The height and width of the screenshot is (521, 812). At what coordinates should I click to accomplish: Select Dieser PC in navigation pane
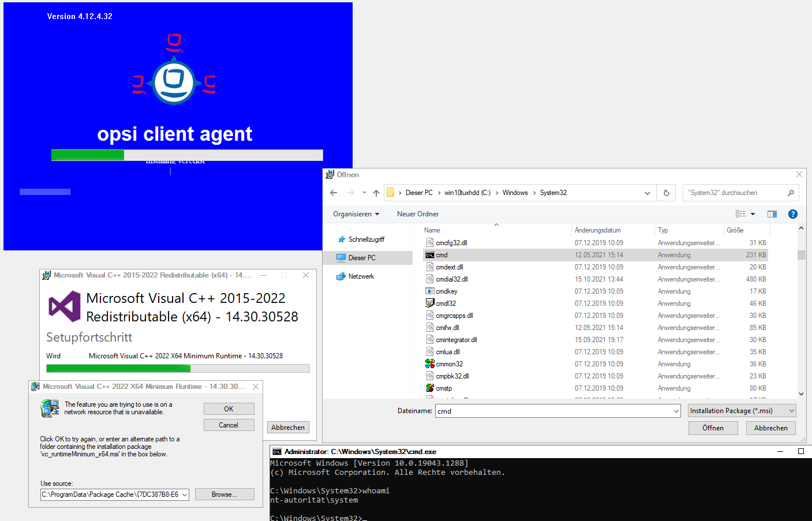pos(362,258)
